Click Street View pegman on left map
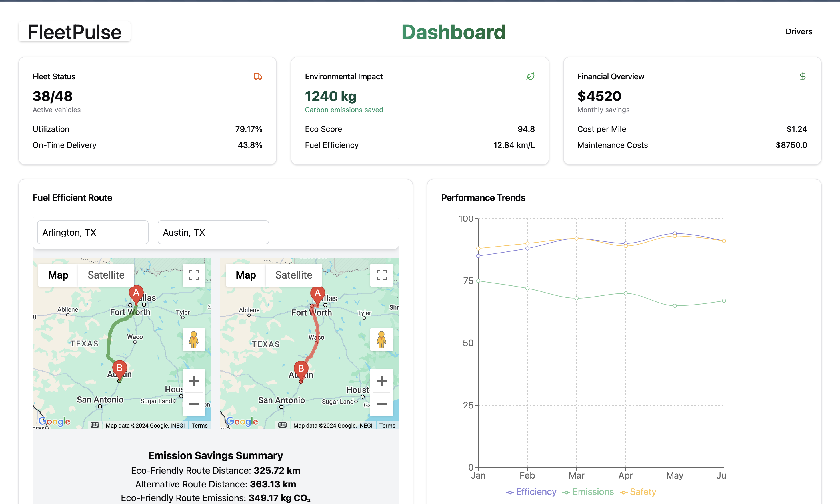 (x=194, y=339)
